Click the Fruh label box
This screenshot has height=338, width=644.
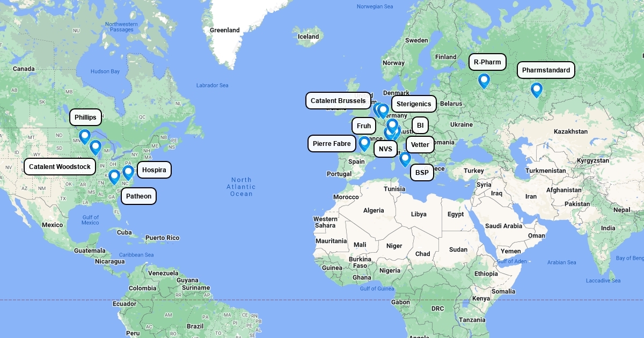pos(364,127)
